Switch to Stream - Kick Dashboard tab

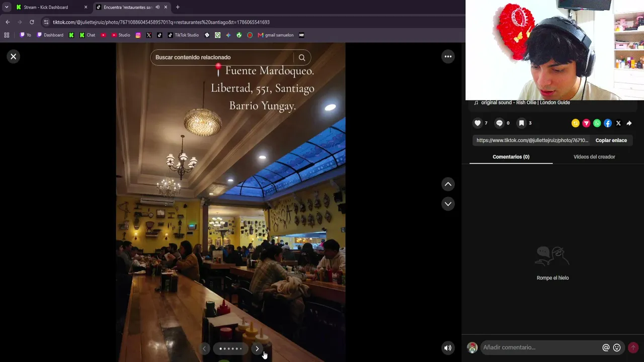[52, 7]
